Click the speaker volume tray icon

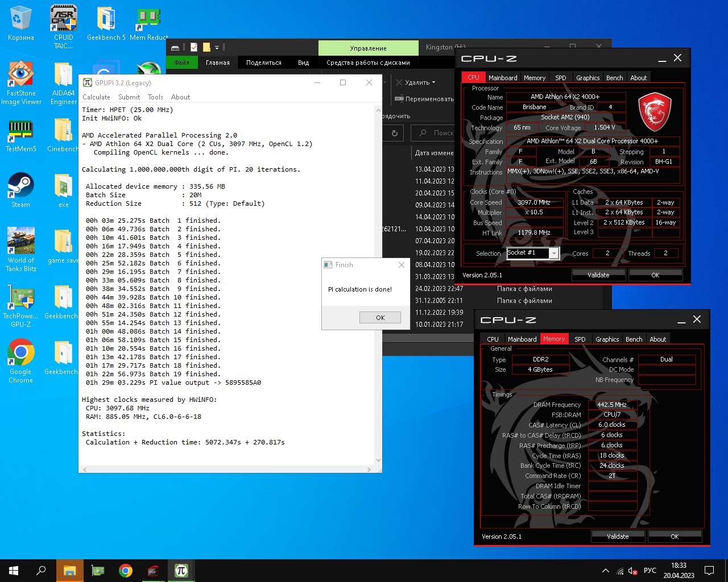(x=632, y=571)
